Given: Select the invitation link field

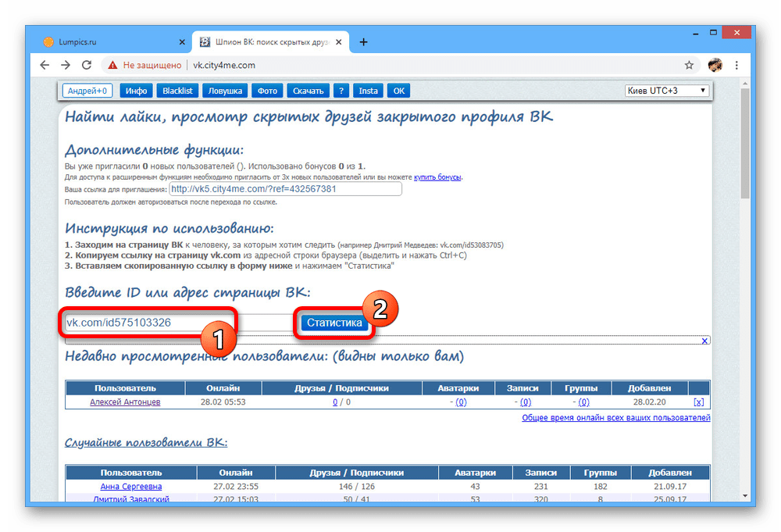Looking at the screenshot, I should [285, 189].
